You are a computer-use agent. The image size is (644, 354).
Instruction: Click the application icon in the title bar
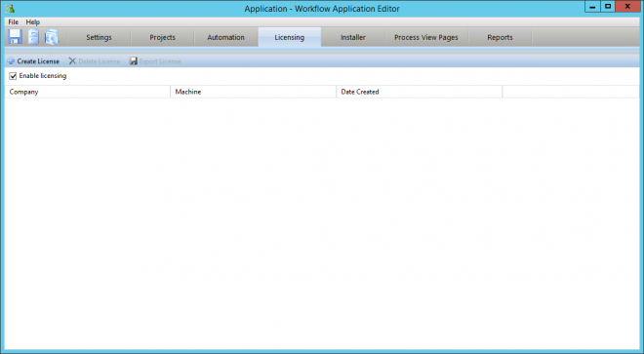11,8
